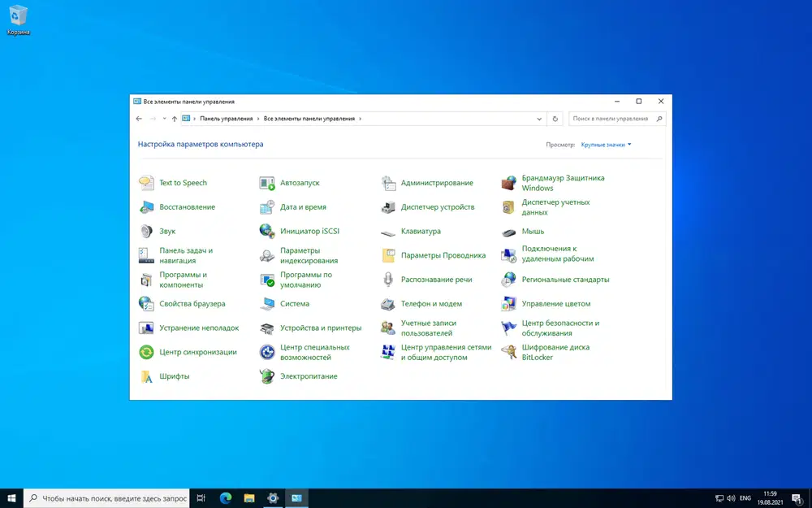Go up one level with Up arrow
Viewport: 812px width, 508px height.
pos(175,119)
